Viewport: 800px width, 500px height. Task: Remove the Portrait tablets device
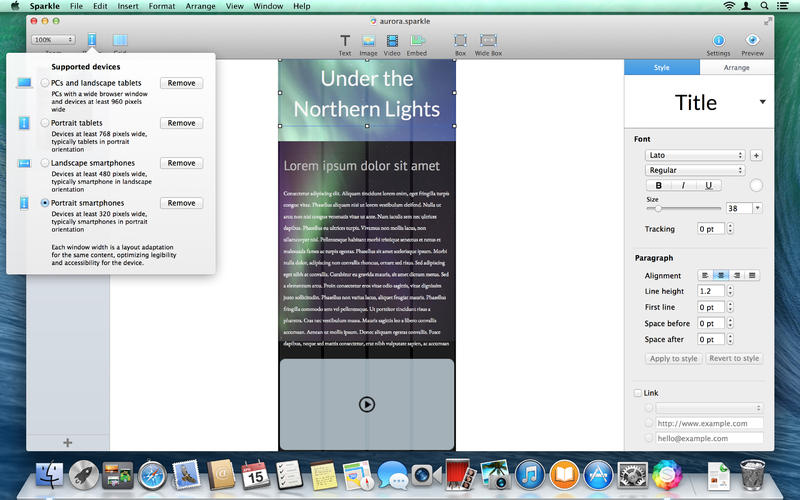tap(181, 123)
